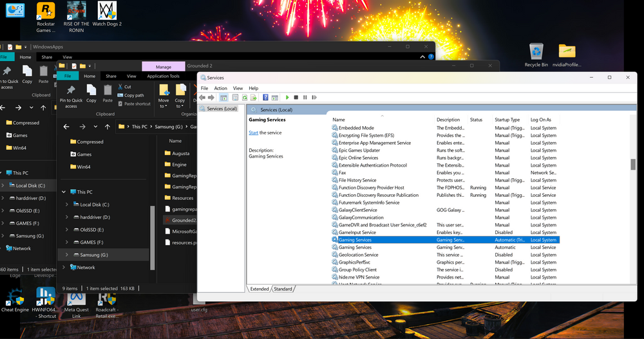Click the Back arrow in Services toolbar
The width and height of the screenshot is (644, 339).
pos(202,97)
